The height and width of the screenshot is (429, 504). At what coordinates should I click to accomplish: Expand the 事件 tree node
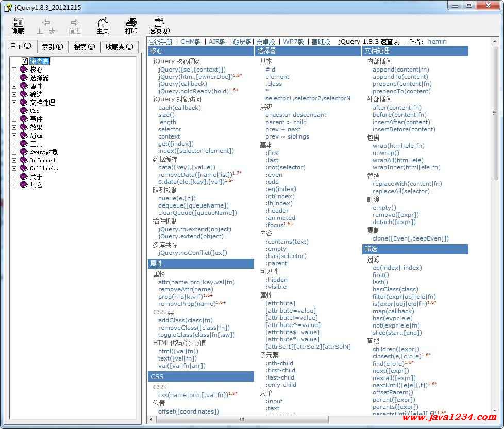(x=14, y=119)
